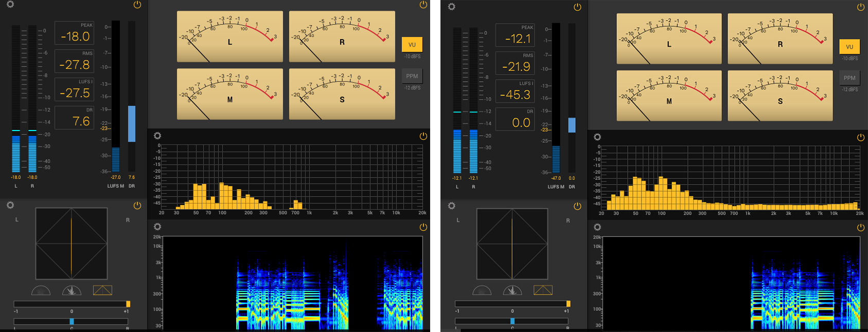This screenshot has height=332, width=868.
Task: Select Lissajous vectorscope mode in right window
Action: click(543, 290)
